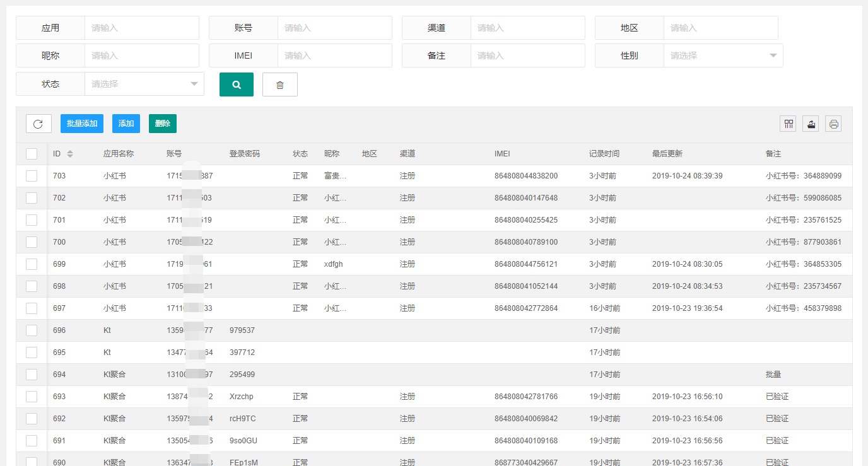Click the export table icon
This screenshot has height=466, width=868.
pyautogui.click(x=811, y=124)
